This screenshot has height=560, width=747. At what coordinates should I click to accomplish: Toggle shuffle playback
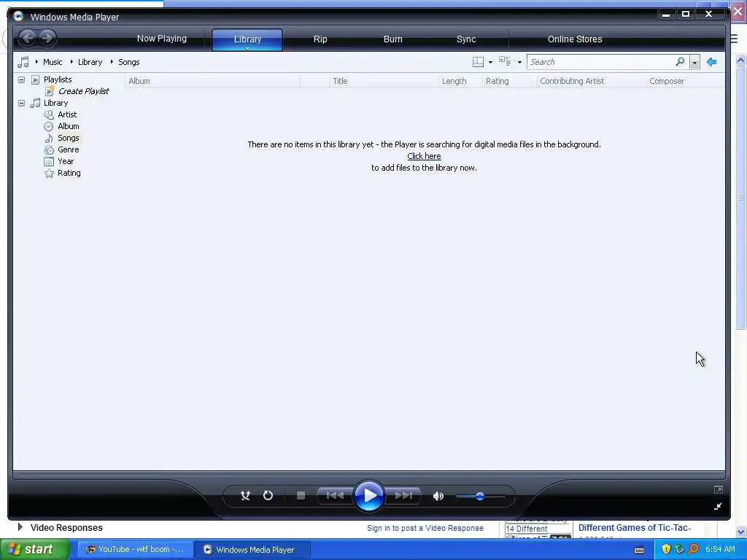pos(245,496)
